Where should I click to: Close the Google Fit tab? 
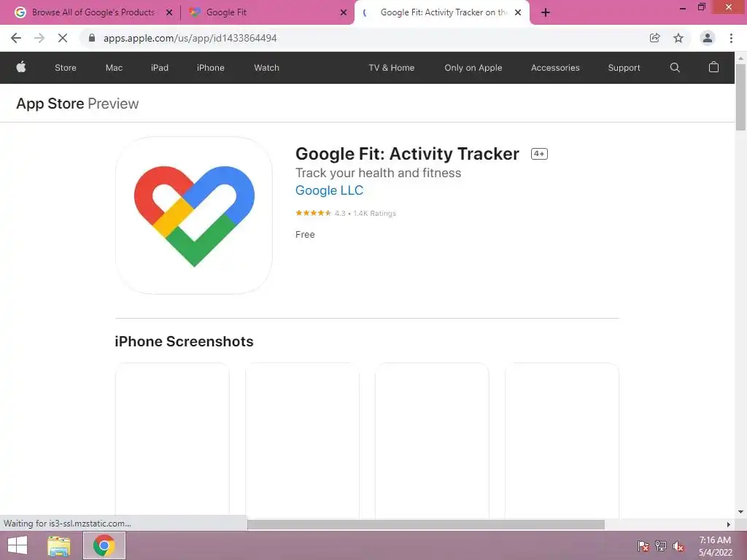(x=344, y=12)
